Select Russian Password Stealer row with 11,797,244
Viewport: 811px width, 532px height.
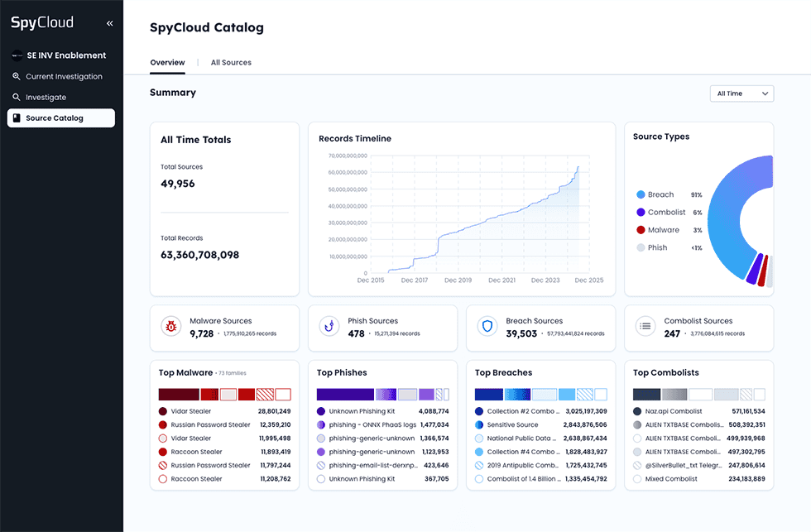click(x=224, y=465)
